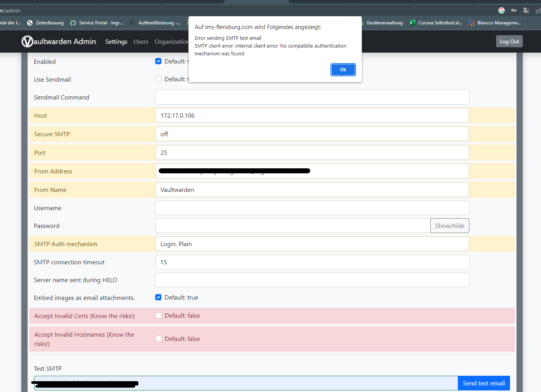541x392 pixels.
Task: Click the Blancco Manageme bookmark icon
Action: tap(471, 23)
